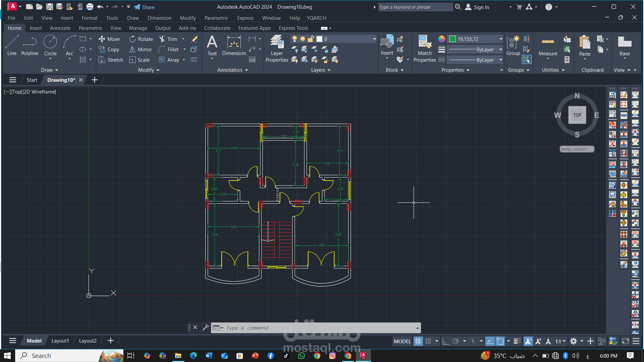The width and height of the screenshot is (644, 362).
Task: Toggle MODEL space button in status bar
Action: pyautogui.click(x=402, y=341)
